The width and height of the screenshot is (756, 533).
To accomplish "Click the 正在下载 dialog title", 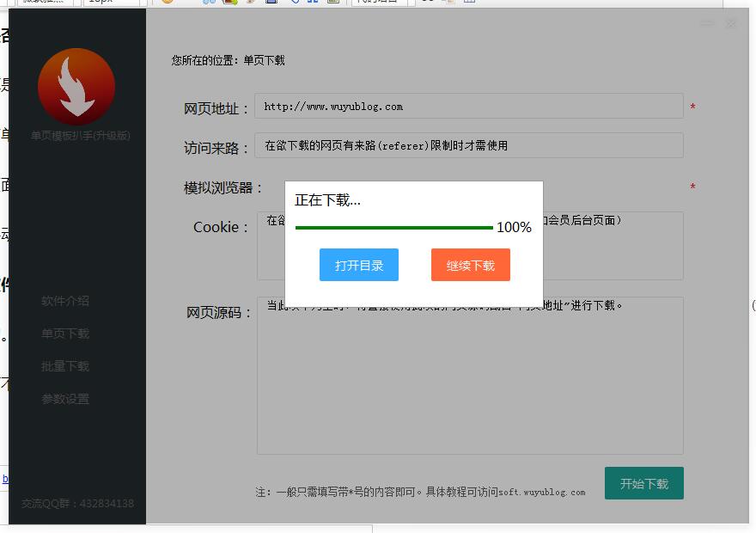I will click(x=327, y=200).
